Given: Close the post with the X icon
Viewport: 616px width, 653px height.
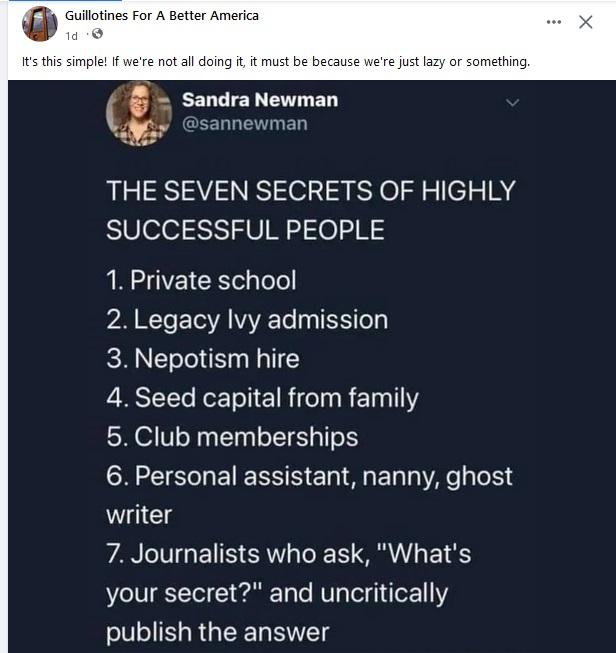Looking at the screenshot, I should point(586,22).
